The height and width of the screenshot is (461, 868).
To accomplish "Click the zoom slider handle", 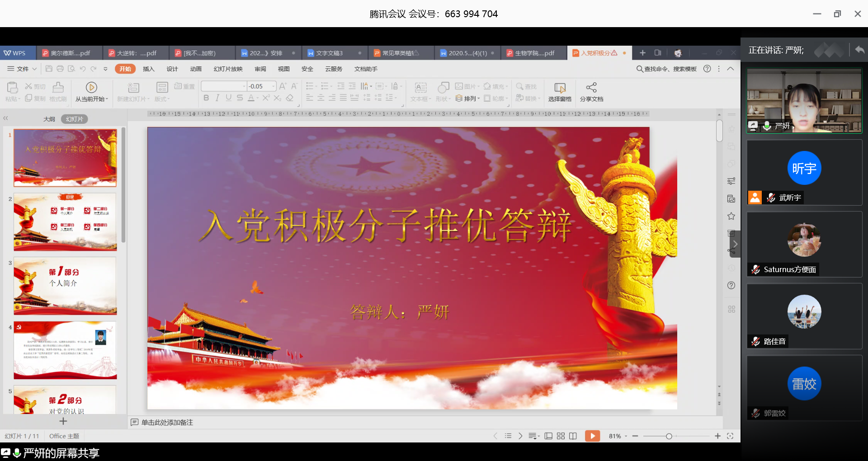I will pyautogui.click(x=669, y=436).
